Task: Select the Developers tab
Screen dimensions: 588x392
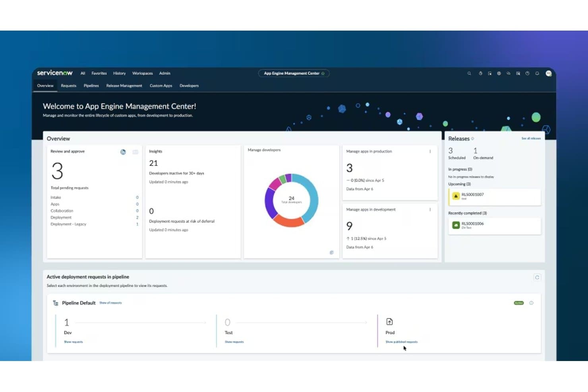Action: click(x=189, y=86)
